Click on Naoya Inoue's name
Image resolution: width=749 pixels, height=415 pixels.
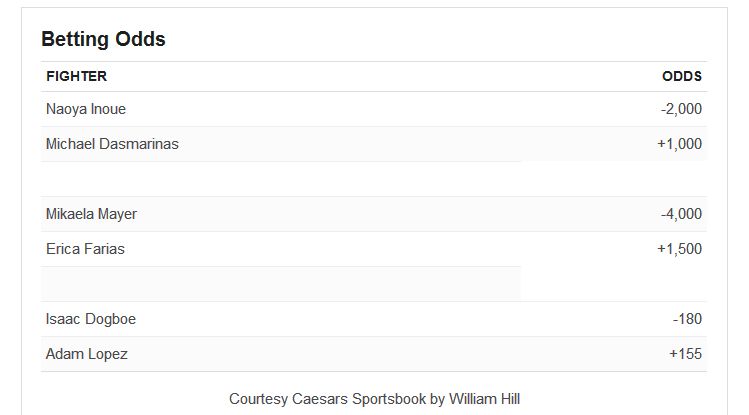[86, 109]
